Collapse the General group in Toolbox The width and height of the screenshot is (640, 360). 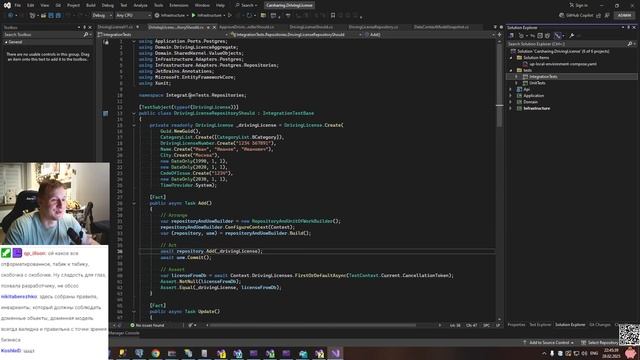6,42
